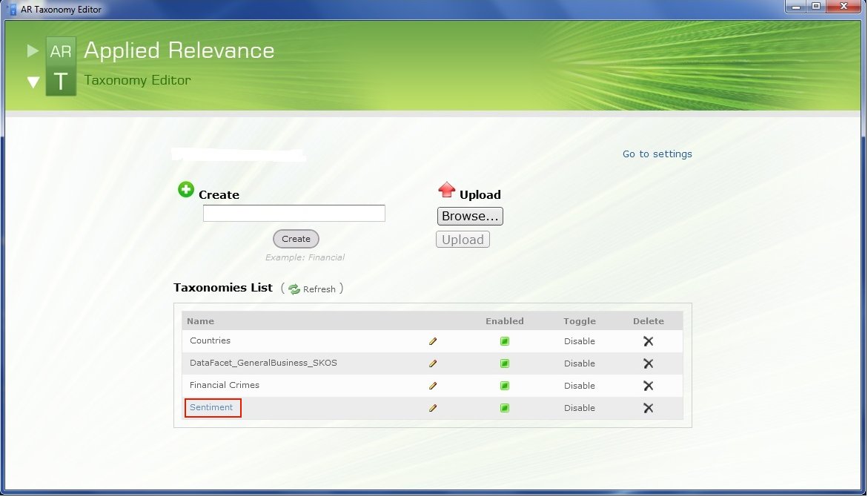Select the Countries taxonomy name
The image size is (868, 497).
210,340
